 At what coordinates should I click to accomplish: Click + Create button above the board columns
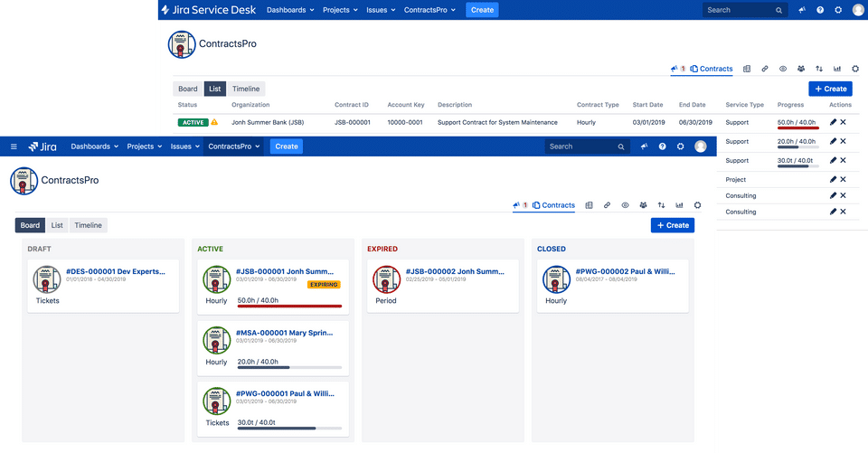click(673, 225)
